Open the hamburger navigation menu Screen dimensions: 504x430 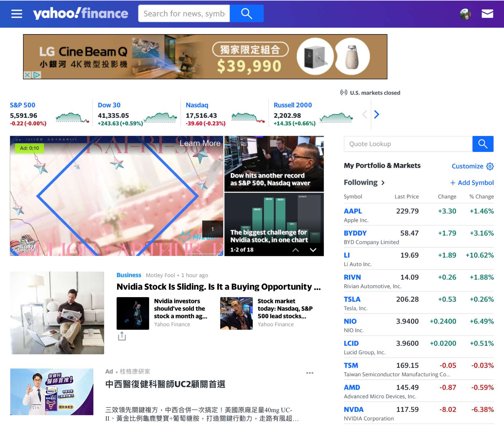coord(16,13)
